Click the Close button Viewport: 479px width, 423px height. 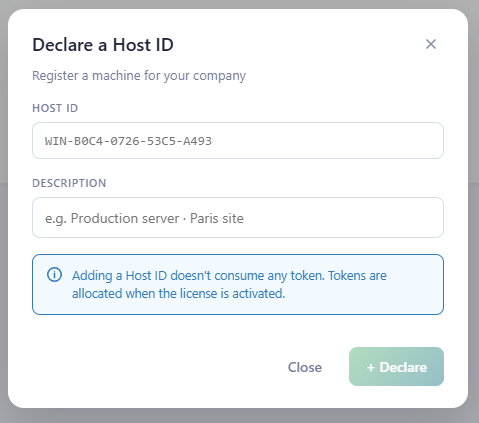pyautogui.click(x=305, y=367)
